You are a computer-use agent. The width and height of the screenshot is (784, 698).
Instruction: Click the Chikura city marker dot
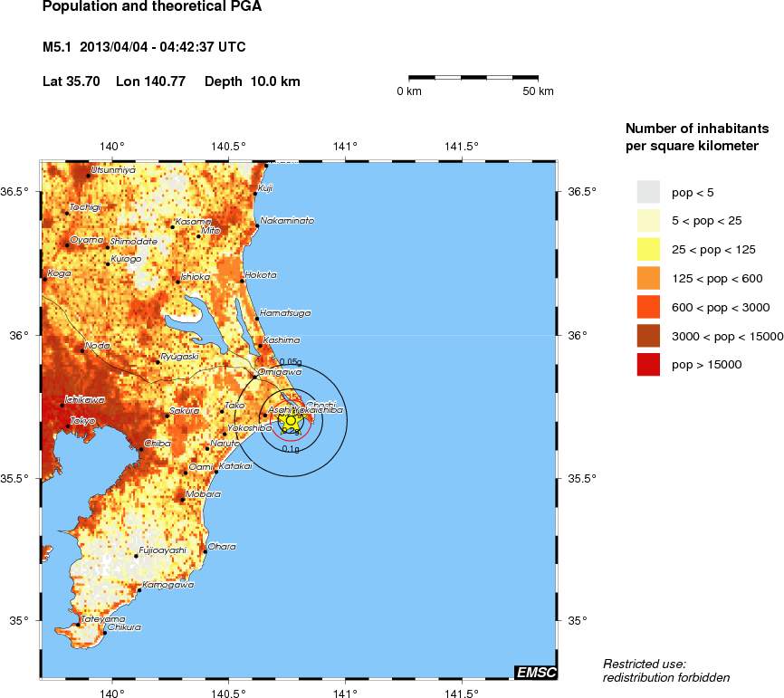(105, 633)
